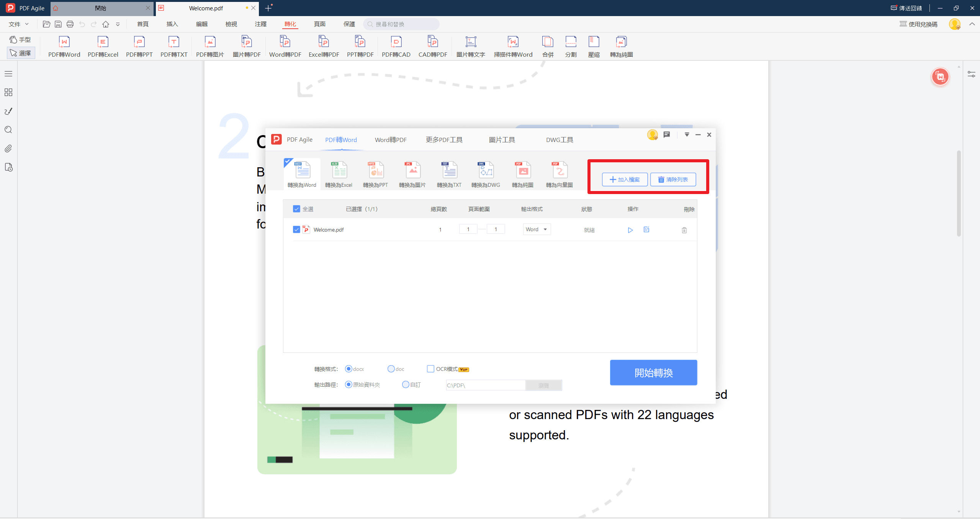Click the C:\PDF\ output path field
Screen dimensions: 980x519
[486, 385]
